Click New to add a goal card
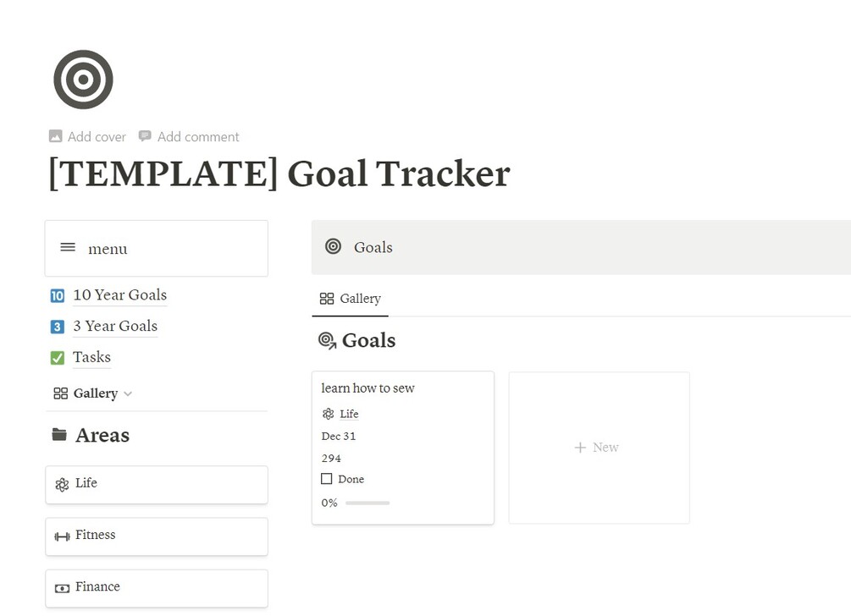 (x=598, y=447)
